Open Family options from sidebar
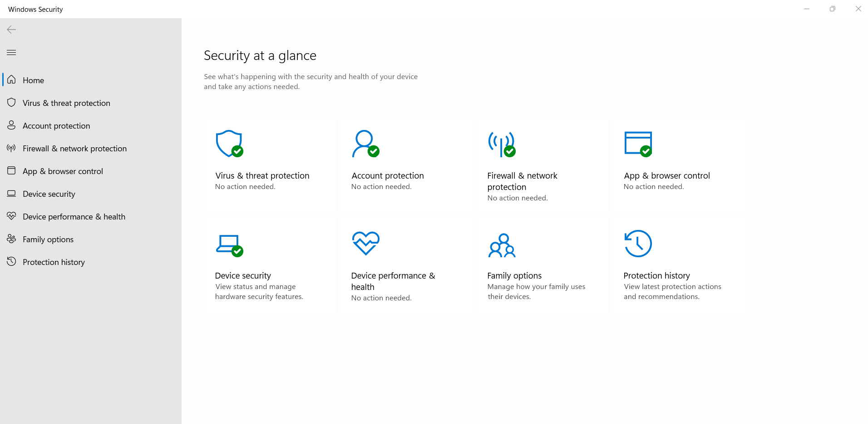 (x=91, y=239)
